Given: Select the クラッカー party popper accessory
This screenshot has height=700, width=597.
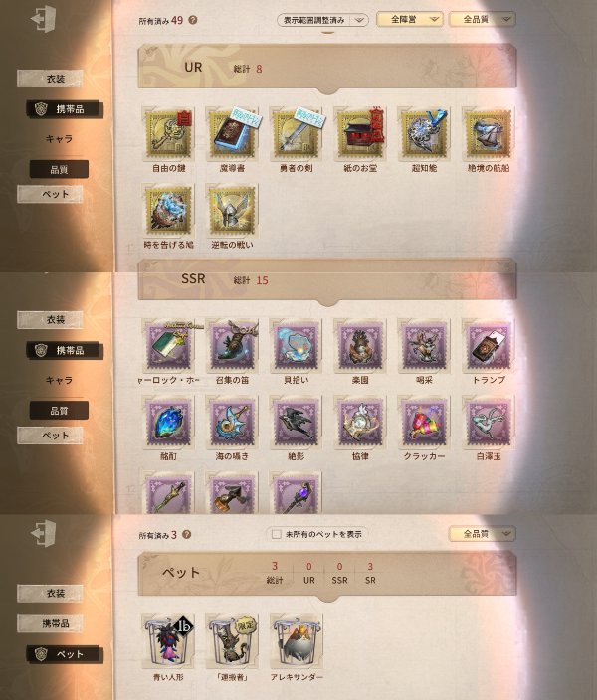Looking at the screenshot, I should coord(424,423).
